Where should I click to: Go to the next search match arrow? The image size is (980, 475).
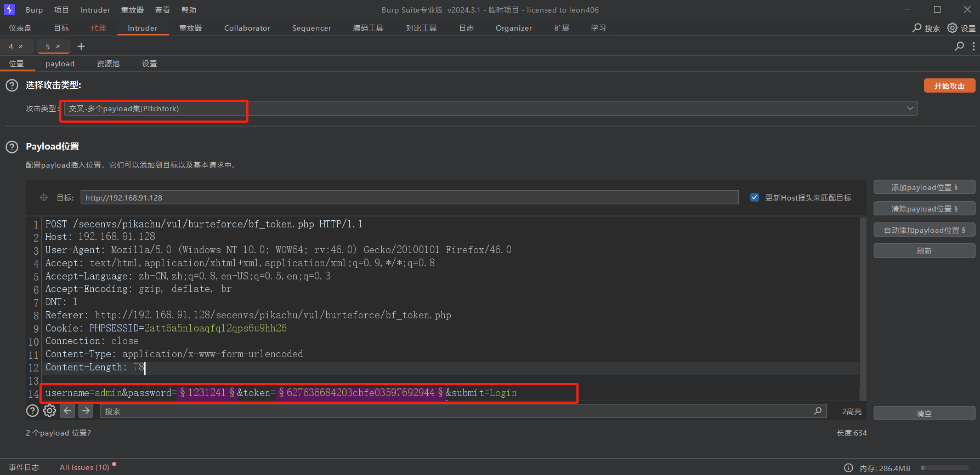pos(86,411)
